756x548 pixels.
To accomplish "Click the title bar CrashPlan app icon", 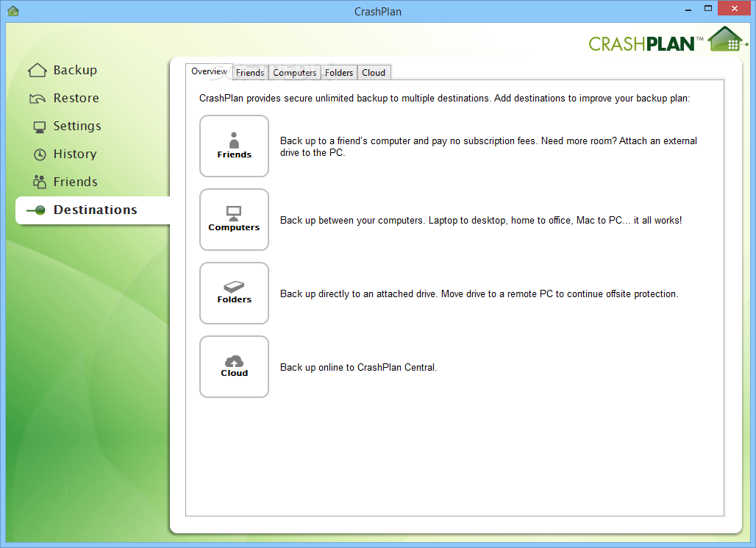I will [13, 10].
